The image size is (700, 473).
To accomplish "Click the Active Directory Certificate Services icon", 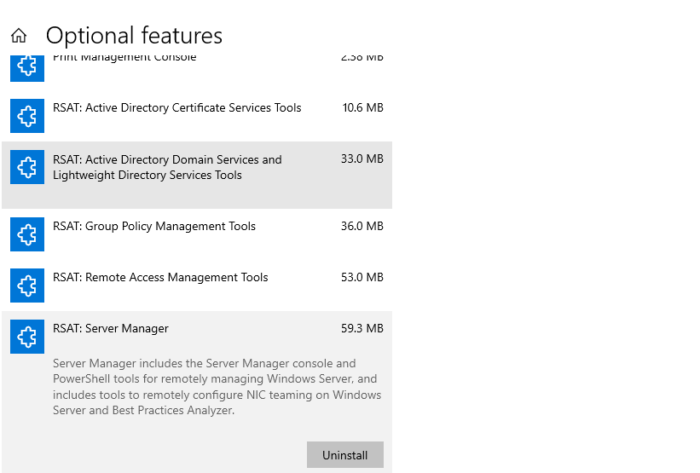I will point(27,116).
